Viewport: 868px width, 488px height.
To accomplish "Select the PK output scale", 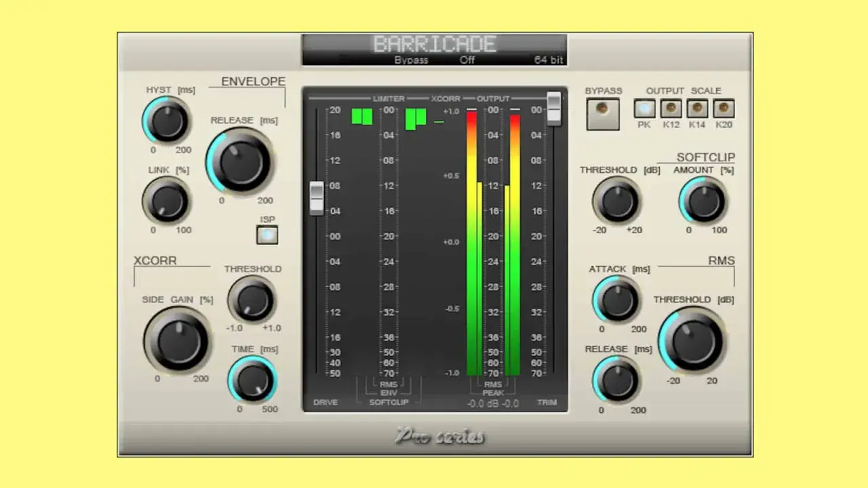I will click(x=645, y=108).
